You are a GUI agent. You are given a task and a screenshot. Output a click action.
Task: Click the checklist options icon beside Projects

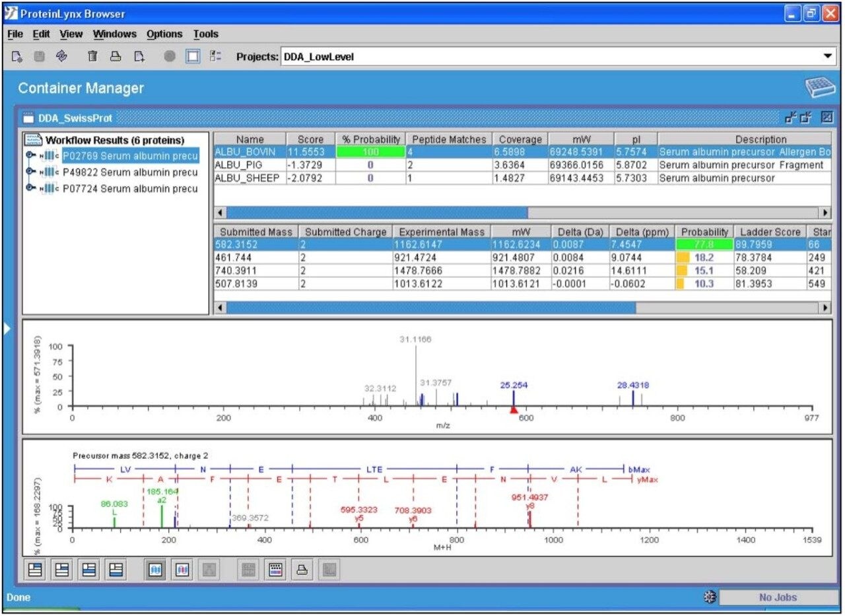click(x=215, y=57)
